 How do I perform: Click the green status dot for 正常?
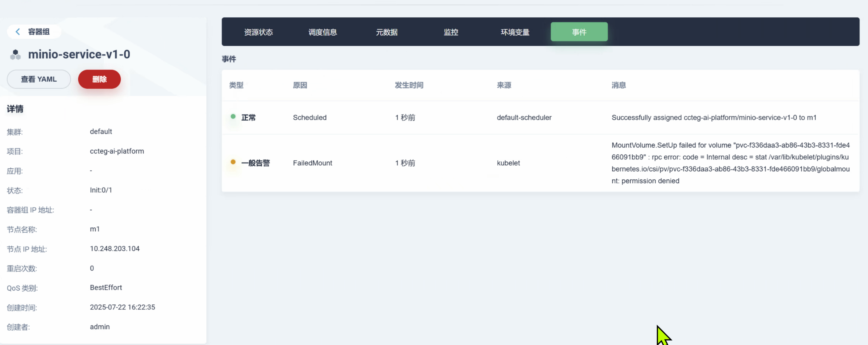click(233, 117)
